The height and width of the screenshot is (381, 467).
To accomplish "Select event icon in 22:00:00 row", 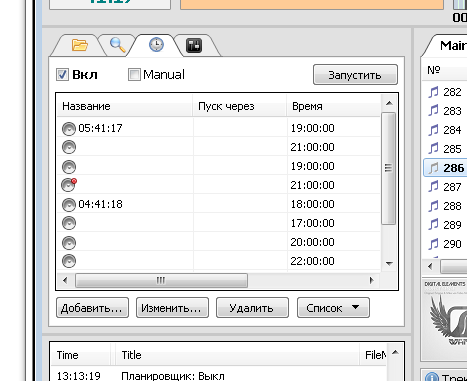I will (x=69, y=261).
